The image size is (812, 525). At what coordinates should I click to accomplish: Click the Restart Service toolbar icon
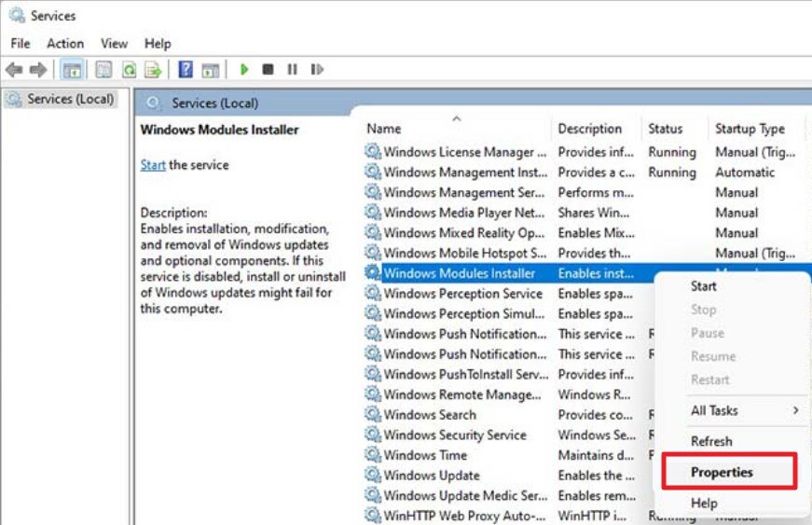click(317, 69)
